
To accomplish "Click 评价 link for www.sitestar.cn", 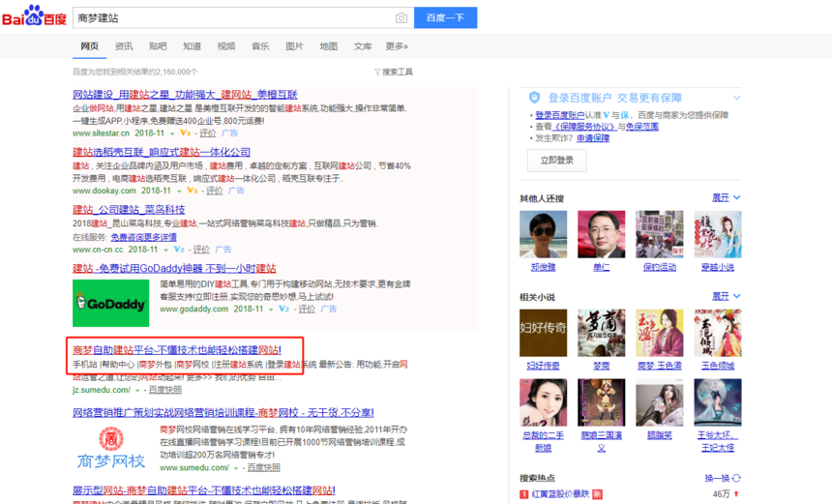I will 208,133.
